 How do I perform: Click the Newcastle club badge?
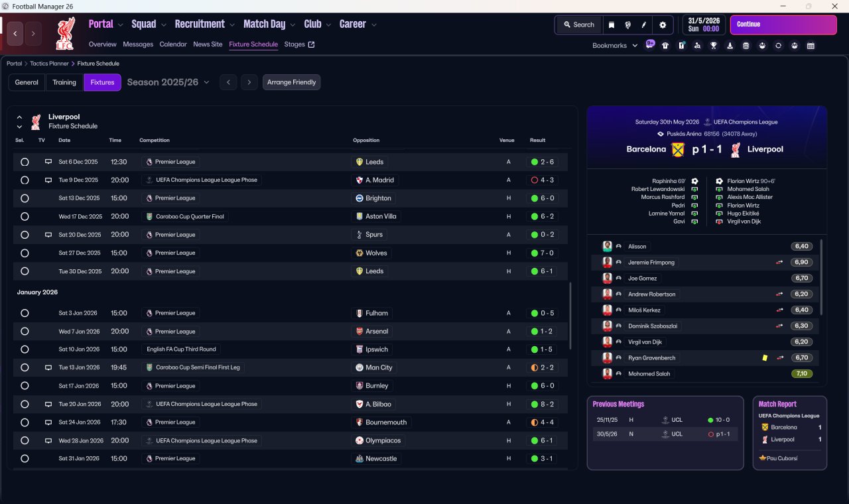[359, 458]
